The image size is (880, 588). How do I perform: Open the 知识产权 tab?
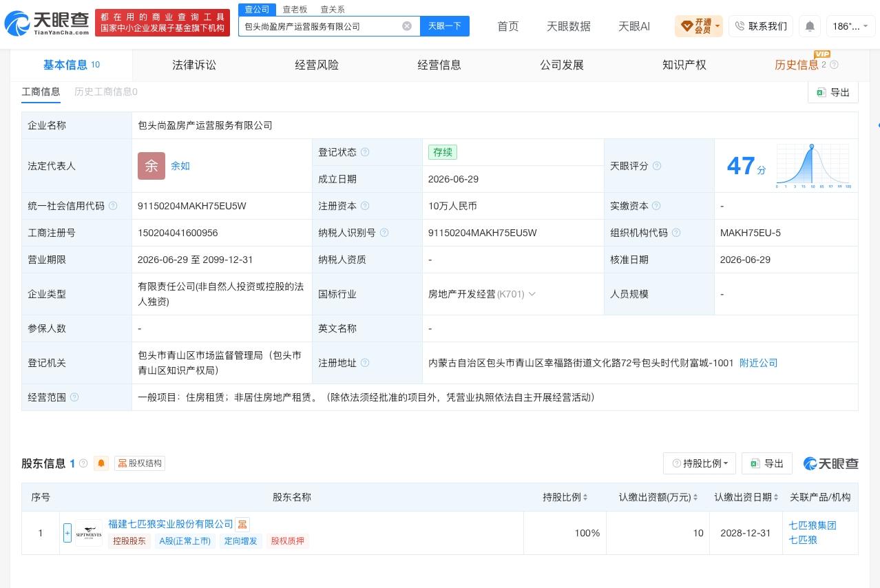point(684,65)
